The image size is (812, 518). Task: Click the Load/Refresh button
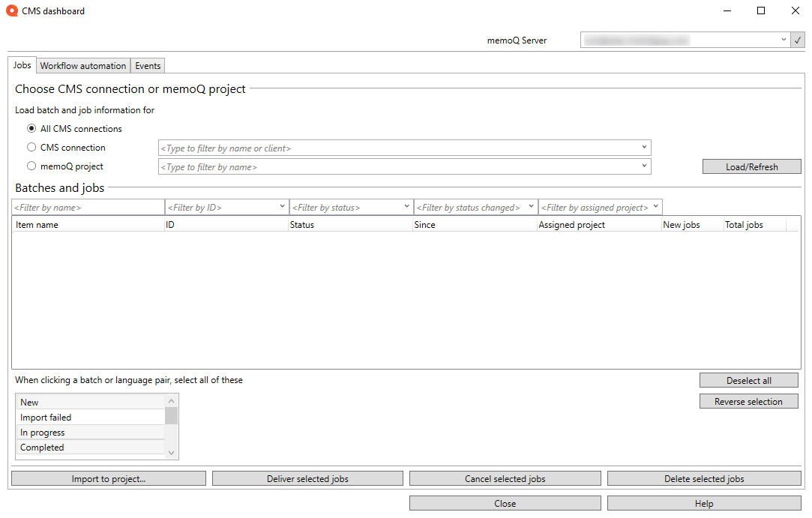[751, 166]
